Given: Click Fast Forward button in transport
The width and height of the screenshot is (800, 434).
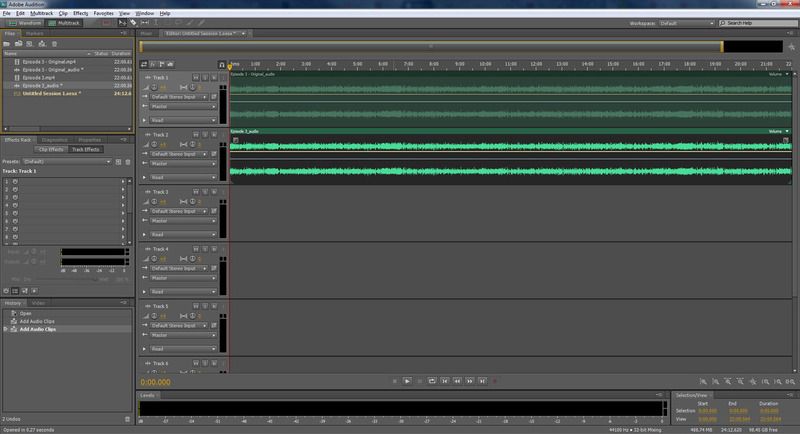Looking at the screenshot, I should [469, 381].
